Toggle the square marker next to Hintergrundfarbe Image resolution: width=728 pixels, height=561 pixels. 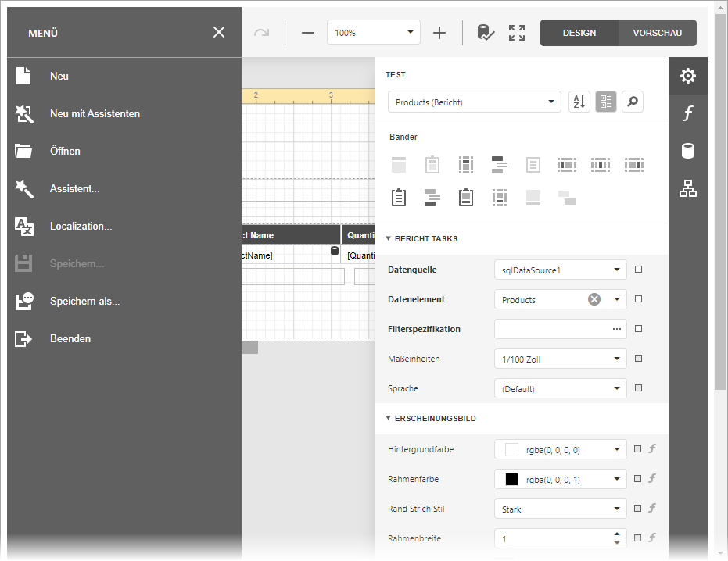point(638,449)
